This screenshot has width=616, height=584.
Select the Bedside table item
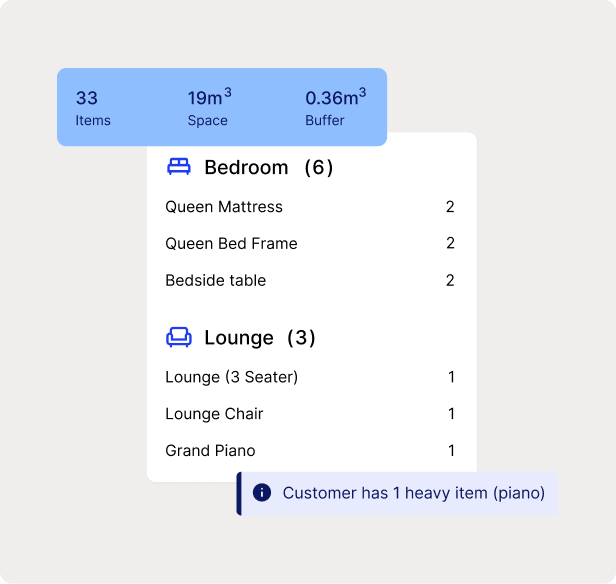[215, 280]
